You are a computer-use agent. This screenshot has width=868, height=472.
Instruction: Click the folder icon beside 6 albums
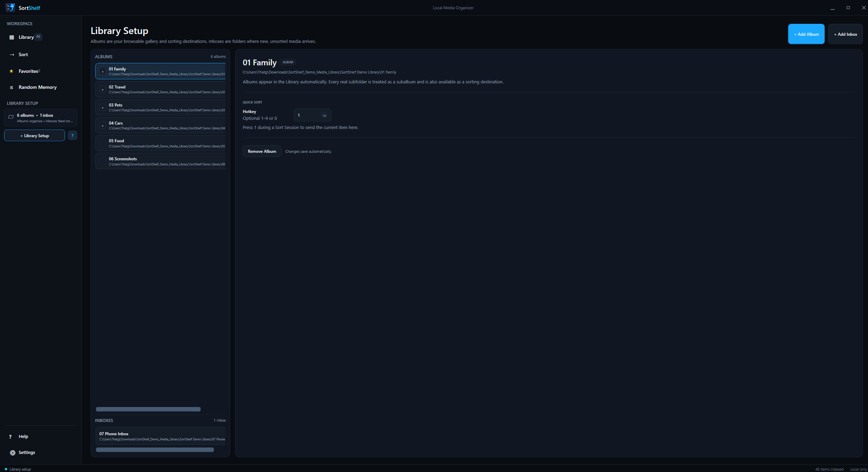coord(11,117)
